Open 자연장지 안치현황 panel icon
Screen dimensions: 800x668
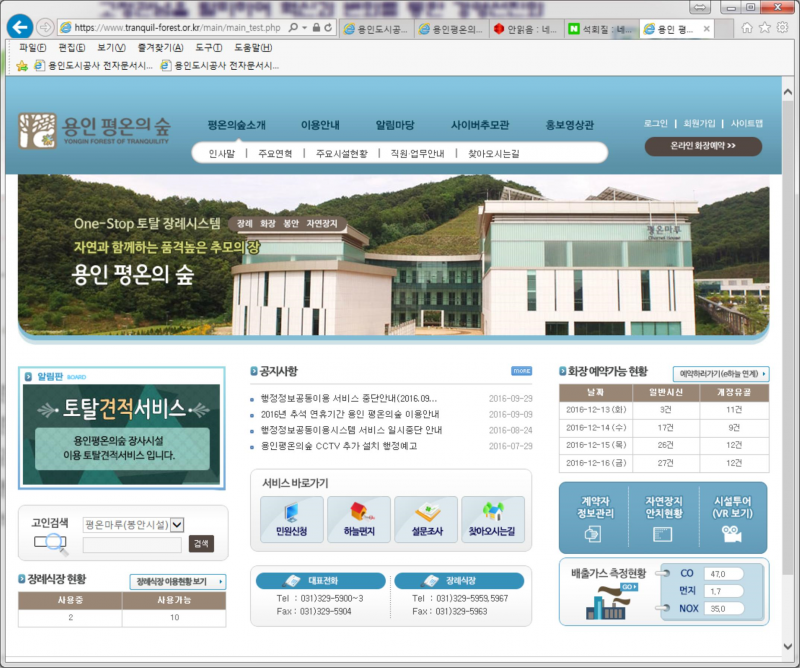[662, 534]
